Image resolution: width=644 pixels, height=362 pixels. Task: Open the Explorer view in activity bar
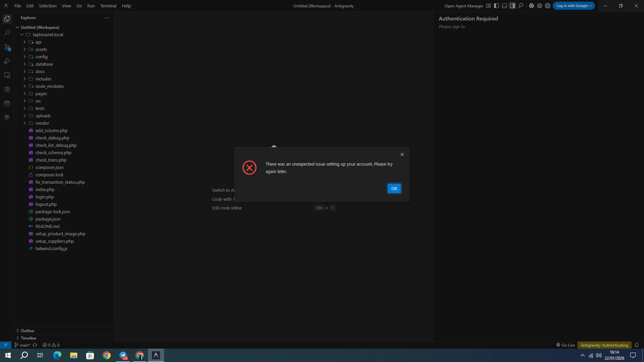(7, 19)
